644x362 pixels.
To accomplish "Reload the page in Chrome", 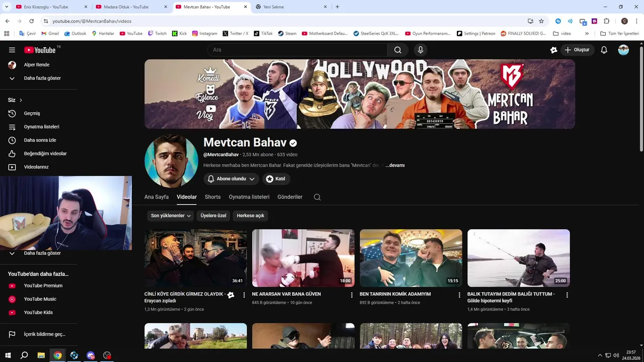I will 31,21.
